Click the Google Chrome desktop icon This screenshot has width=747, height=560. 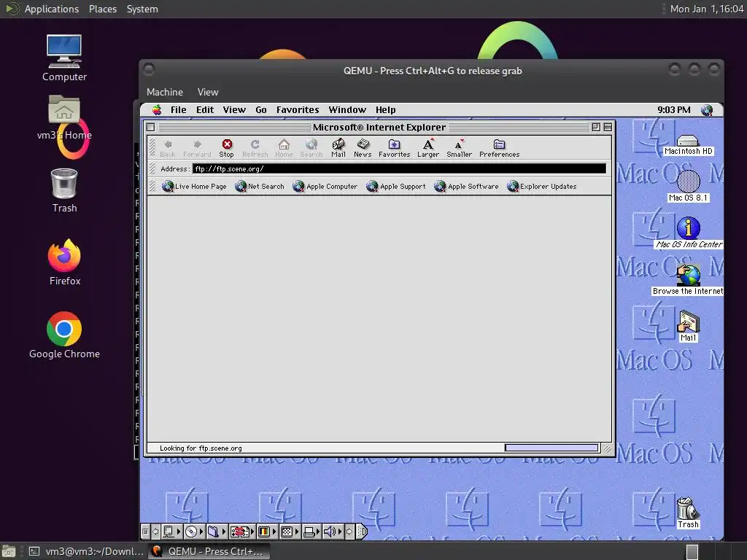click(x=64, y=335)
